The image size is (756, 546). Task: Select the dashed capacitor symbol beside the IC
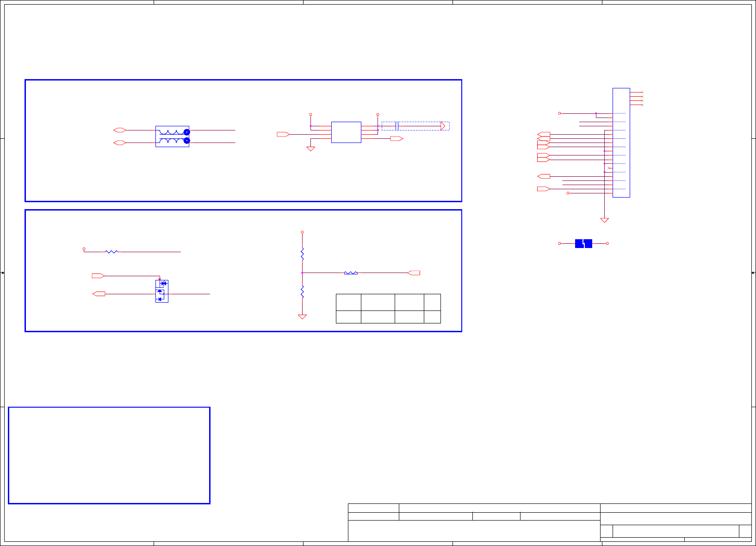pyautogui.click(x=397, y=126)
